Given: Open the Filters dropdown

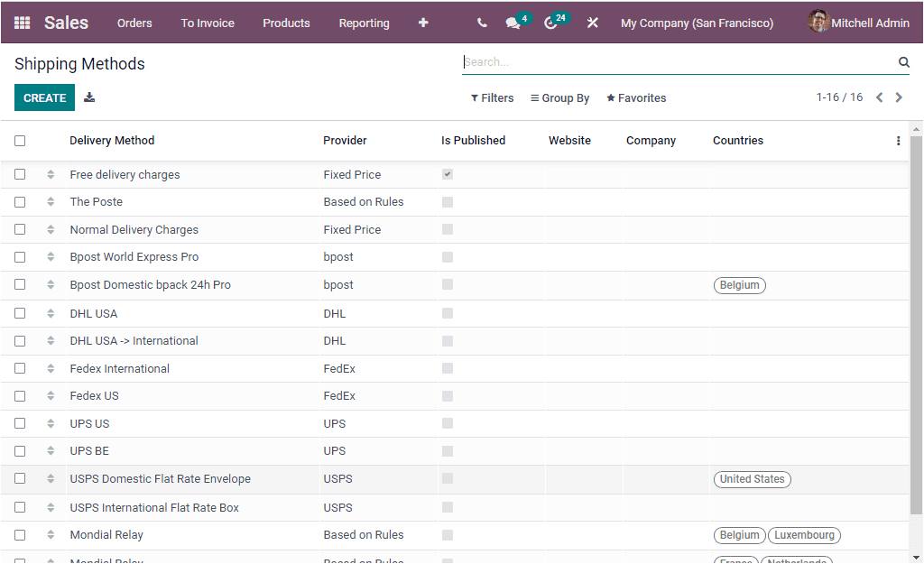Looking at the screenshot, I should pos(492,97).
